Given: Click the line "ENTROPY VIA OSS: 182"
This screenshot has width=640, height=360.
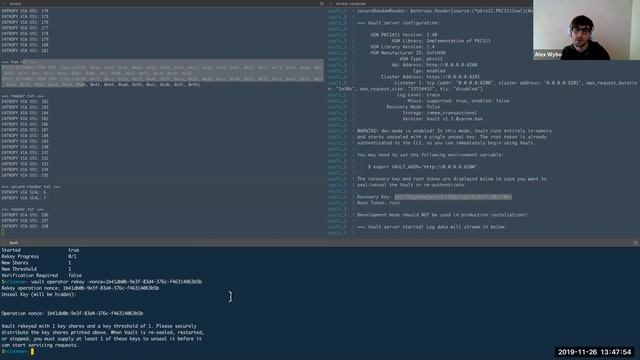Looking at the screenshot, I should pyautogui.click(x=25, y=102).
